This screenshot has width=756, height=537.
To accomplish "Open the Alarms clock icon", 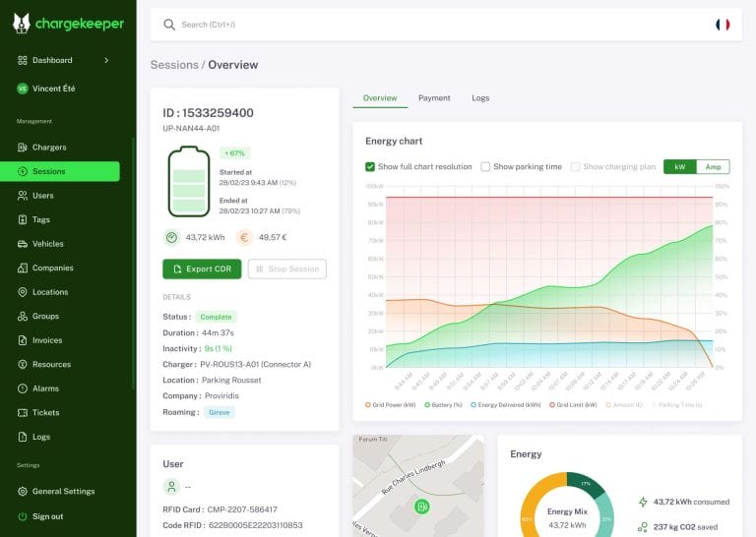I will coord(23,388).
